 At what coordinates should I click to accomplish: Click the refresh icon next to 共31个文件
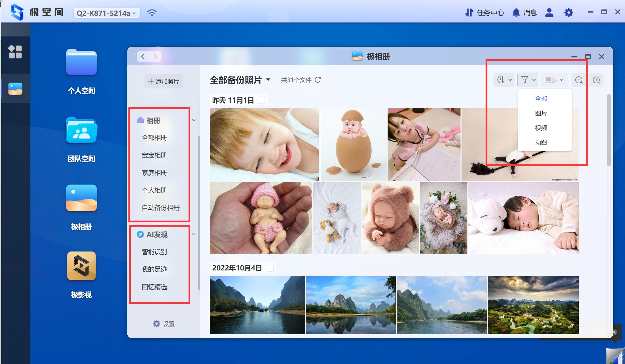(x=318, y=80)
